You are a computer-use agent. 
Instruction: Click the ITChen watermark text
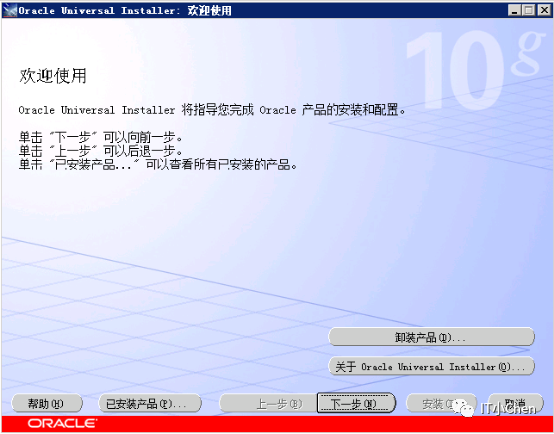tap(508, 409)
